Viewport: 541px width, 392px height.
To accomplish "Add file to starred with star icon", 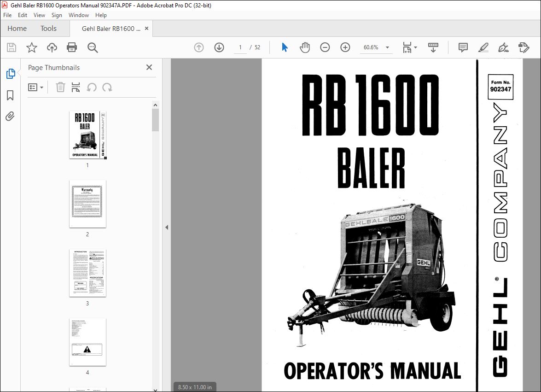I will 32,47.
